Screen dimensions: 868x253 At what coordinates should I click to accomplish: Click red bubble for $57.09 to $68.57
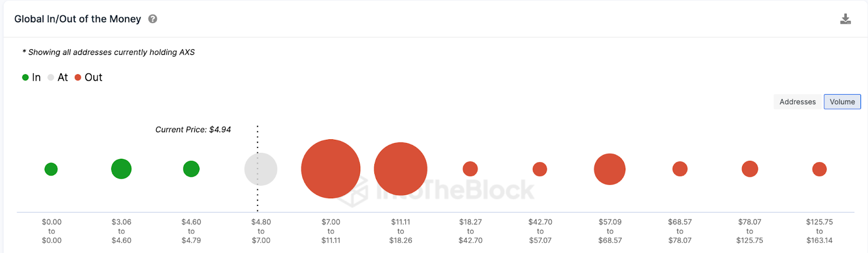click(610, 169)
